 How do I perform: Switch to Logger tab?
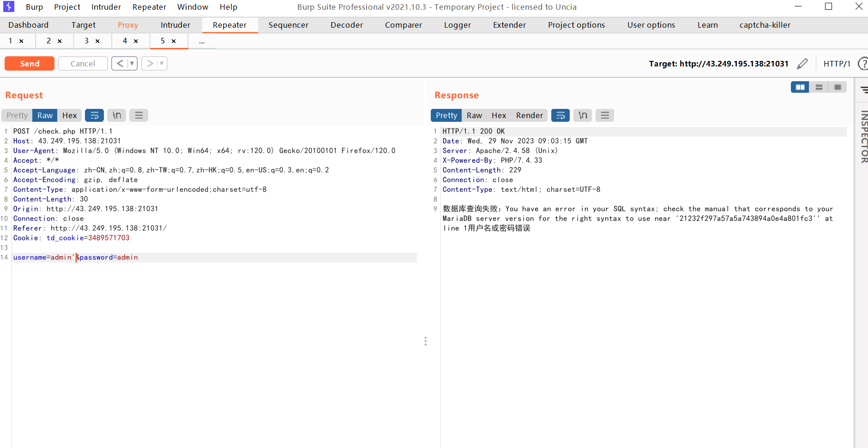pyautogui.click(x=458, y=25)
